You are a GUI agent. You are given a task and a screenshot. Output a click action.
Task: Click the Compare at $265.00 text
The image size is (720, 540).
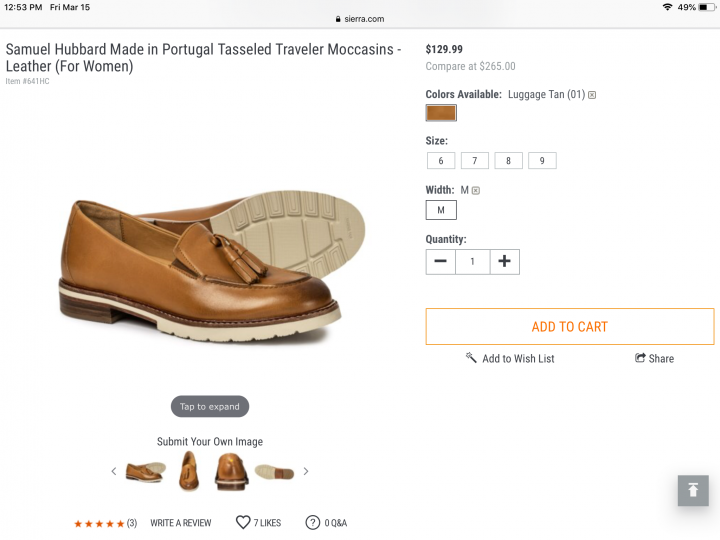[x=470, y=66]
